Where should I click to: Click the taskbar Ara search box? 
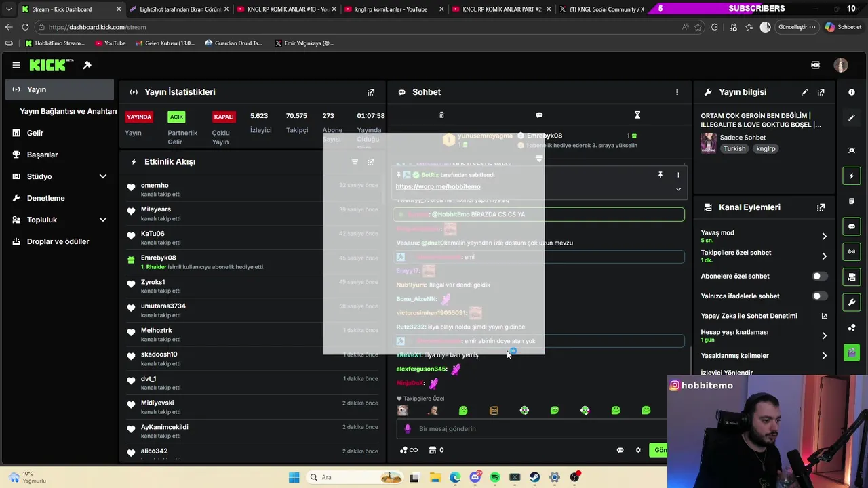pyautogui.click(x=354, y=477)
